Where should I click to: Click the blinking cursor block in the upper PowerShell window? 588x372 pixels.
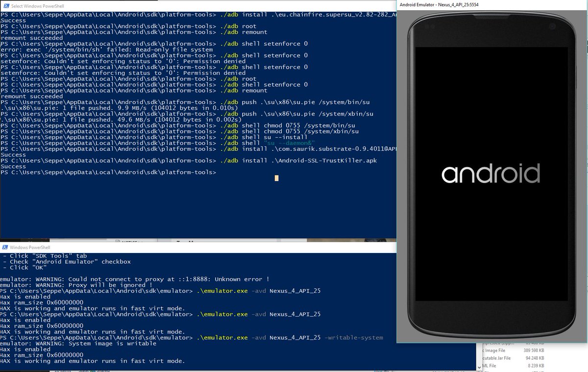click(277, 178)
